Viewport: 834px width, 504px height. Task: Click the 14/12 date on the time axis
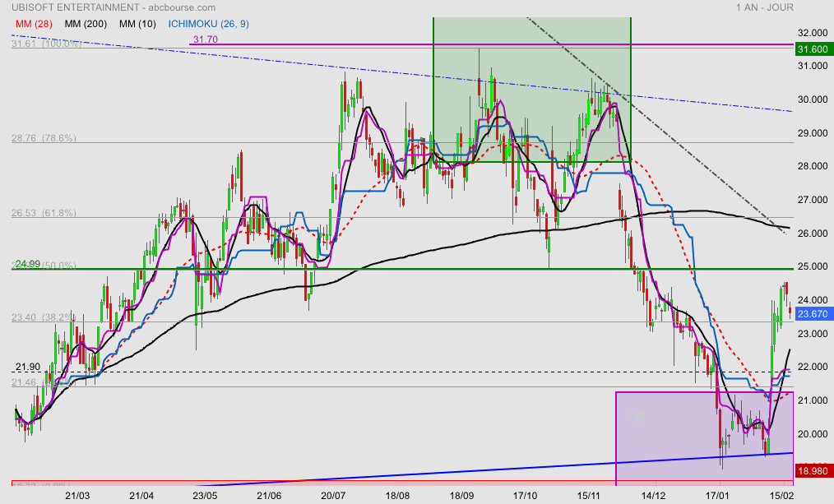click(652, 496)
